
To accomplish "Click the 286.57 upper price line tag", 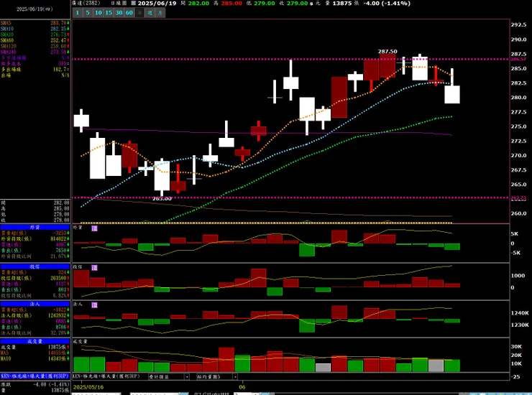I will (x=518, y=59).
